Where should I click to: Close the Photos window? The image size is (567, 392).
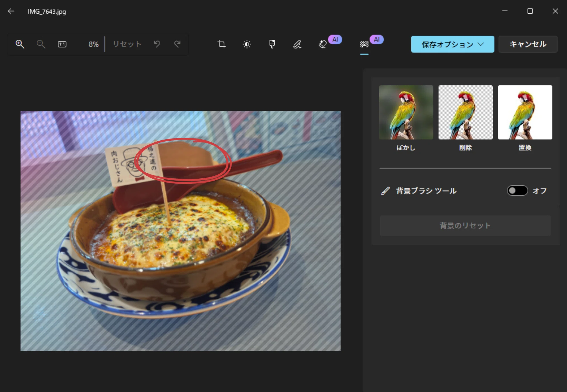555,11
